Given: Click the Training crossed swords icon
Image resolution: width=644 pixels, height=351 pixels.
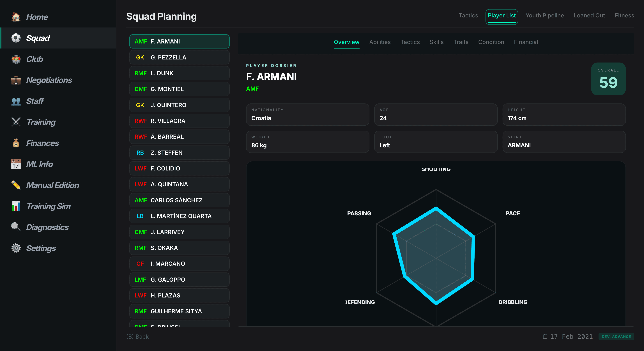Looking at the screenshot, I should (x=16, y=122).
